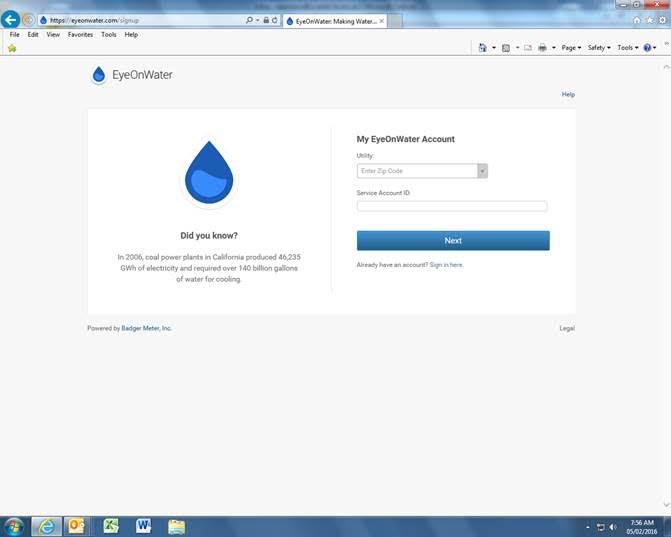The width and height of the screenshot is (671, 537).
Task: Click the taskbar clock showing 7:56 AM
Action: click(642, 527)
